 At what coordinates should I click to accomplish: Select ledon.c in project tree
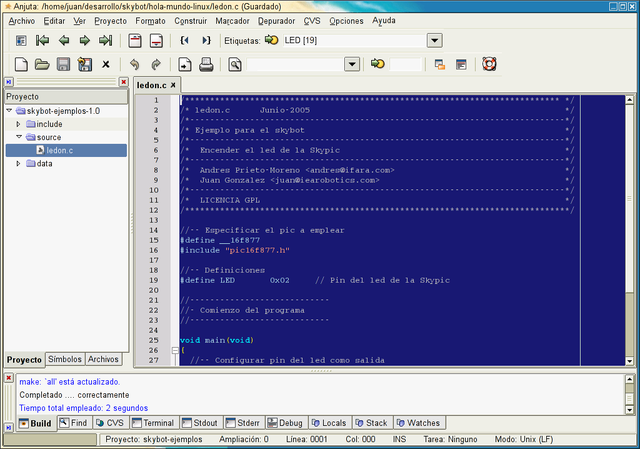(x=66, y=150)
